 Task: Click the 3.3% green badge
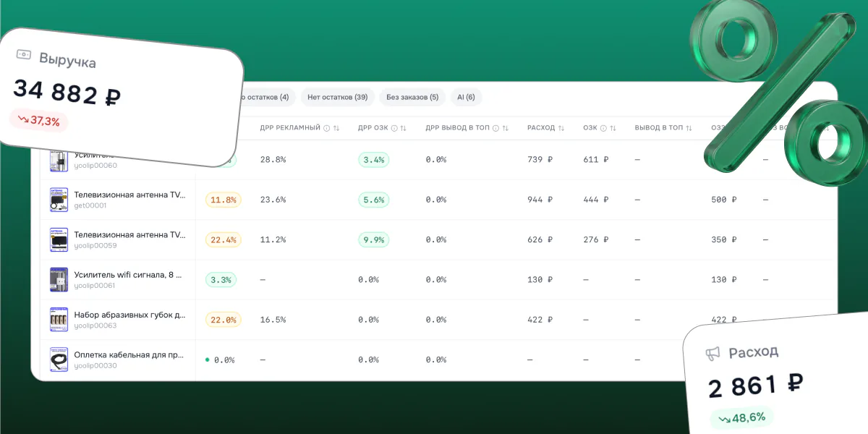point(221,280)
